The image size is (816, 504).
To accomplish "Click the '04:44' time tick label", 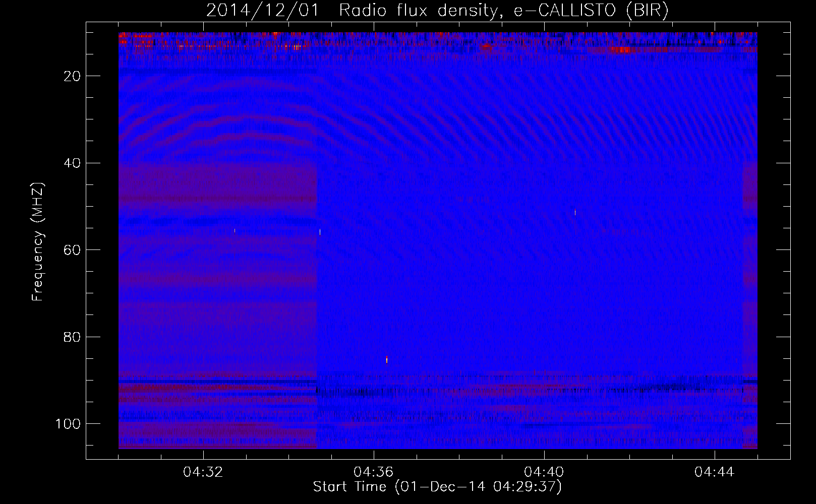I will 715,472.
